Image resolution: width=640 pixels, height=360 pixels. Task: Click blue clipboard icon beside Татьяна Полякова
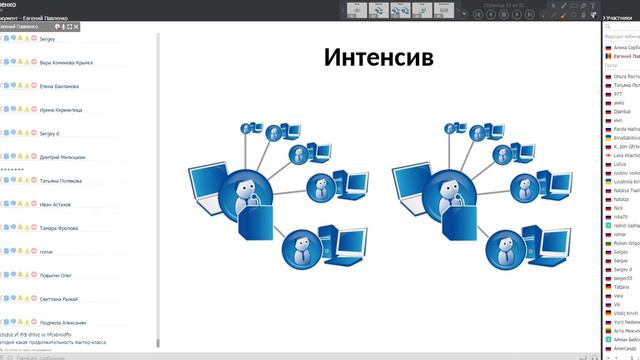(x=6, y=180)
